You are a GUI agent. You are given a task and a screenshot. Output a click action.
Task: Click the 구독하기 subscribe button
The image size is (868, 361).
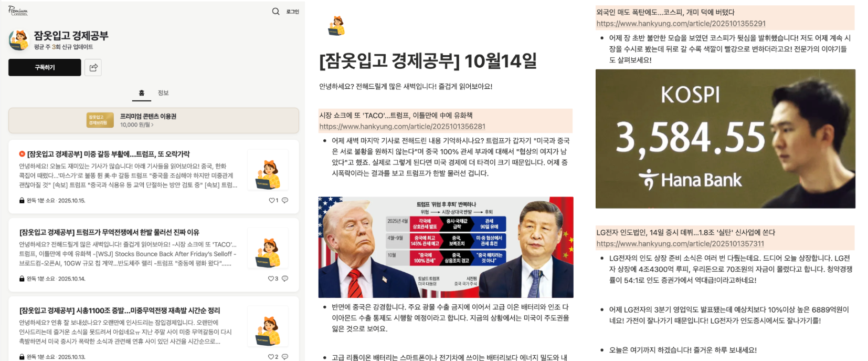(45, 67)
